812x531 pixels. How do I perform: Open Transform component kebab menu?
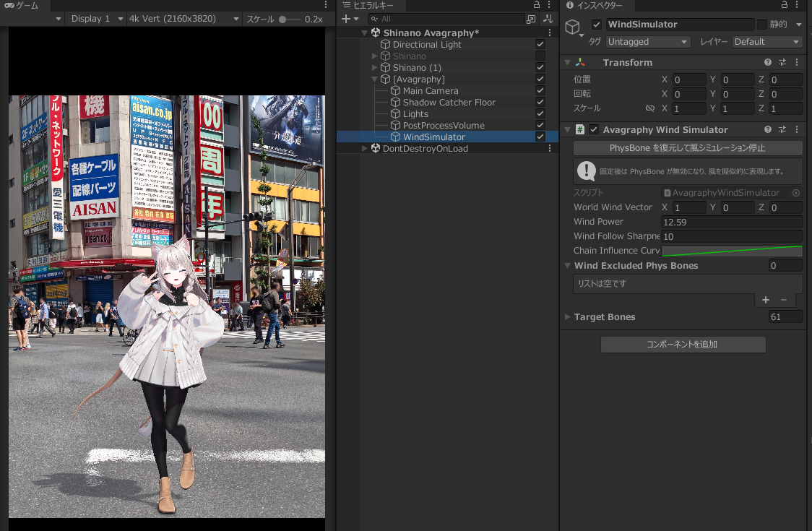click(797, 62)
